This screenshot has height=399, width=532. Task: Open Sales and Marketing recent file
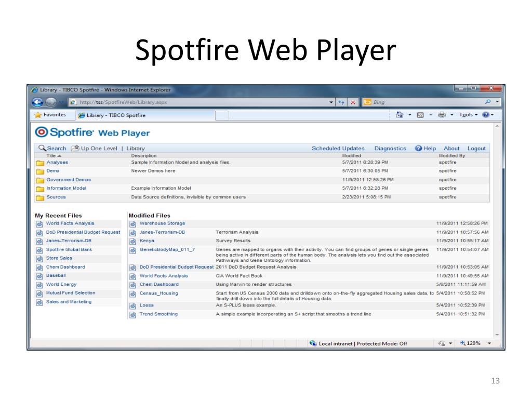click(x=69, y=302)
